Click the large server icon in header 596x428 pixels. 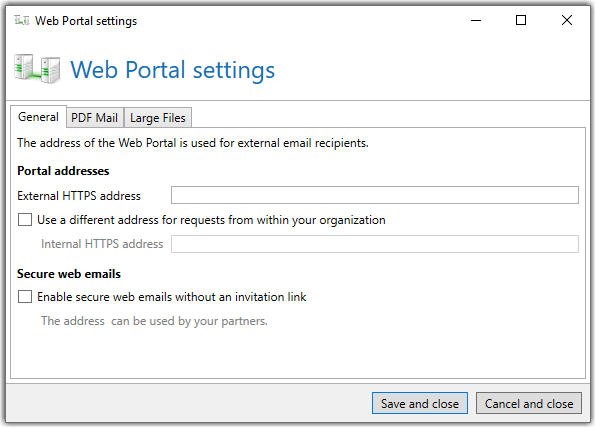[x=37, y=69]
